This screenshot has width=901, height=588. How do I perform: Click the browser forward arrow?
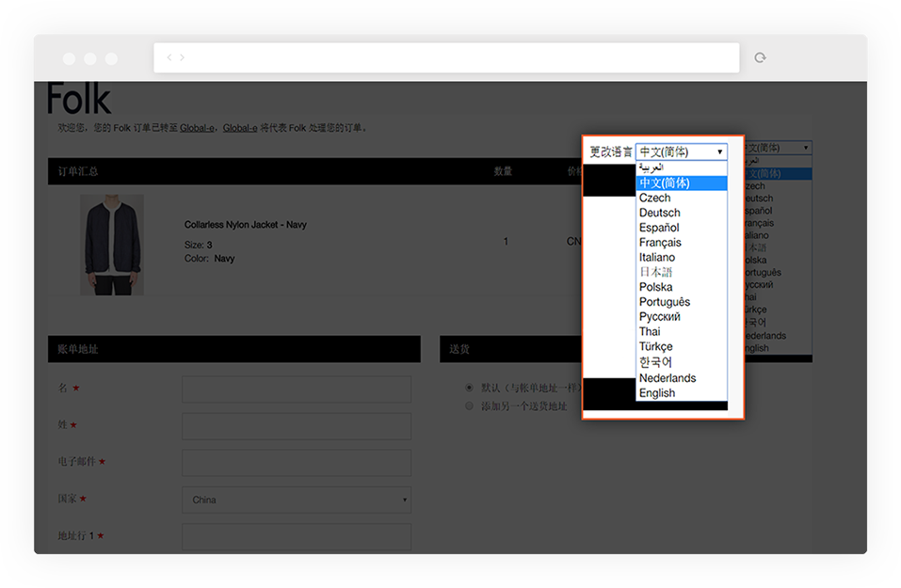pos(182,57)
